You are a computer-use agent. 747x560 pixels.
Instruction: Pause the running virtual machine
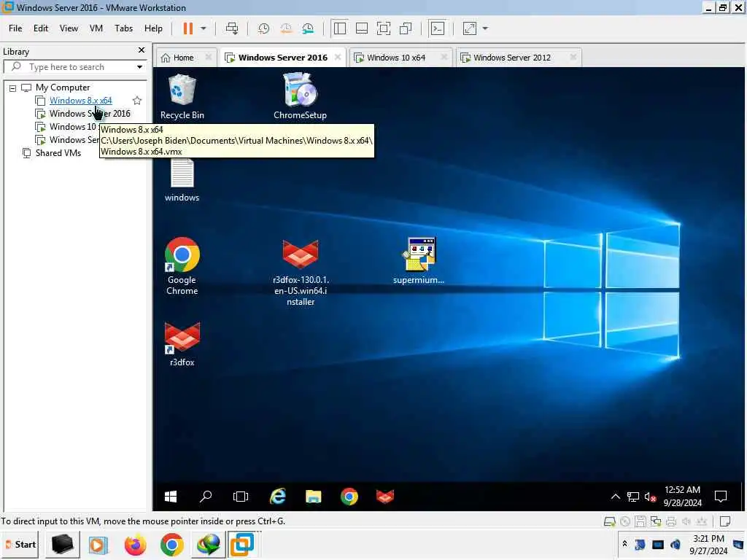[x=188, y=28]
